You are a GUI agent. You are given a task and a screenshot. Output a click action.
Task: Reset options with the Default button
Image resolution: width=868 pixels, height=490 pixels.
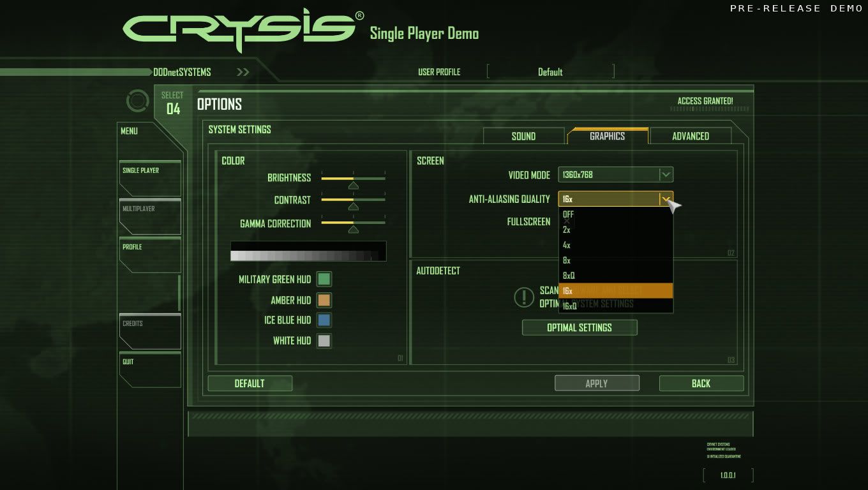[250, 383]
